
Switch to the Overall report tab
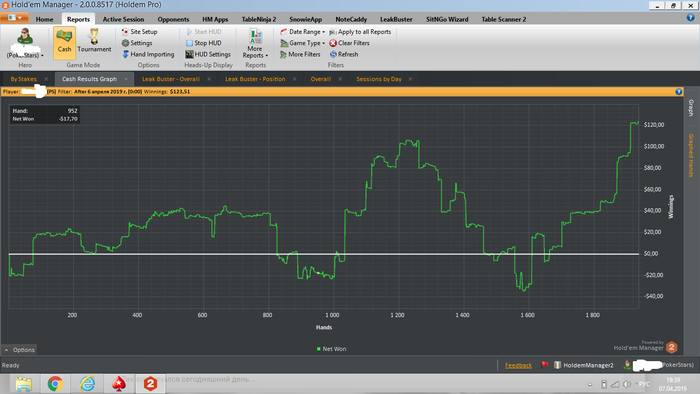[x=321, y=79]
